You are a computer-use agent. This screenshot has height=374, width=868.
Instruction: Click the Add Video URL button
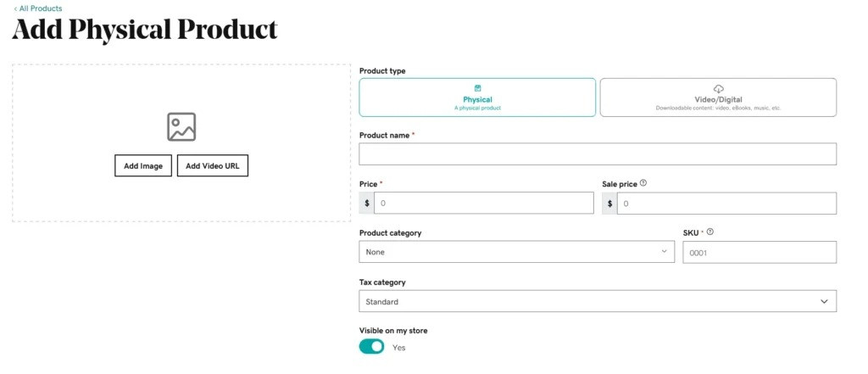213,165
